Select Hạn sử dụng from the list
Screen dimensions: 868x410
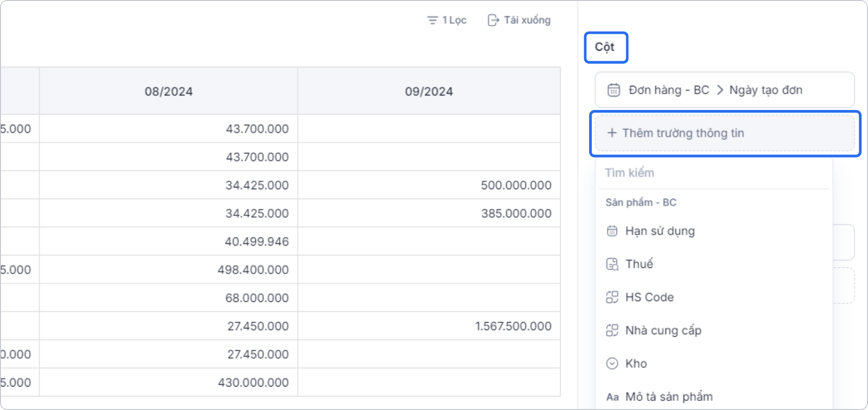coord(714,231)
